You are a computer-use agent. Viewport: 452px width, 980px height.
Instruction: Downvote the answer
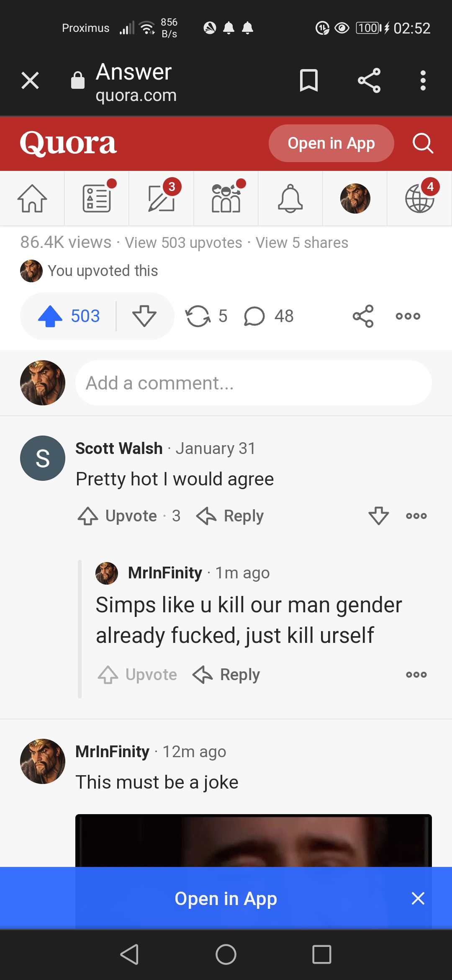[144, 316]
